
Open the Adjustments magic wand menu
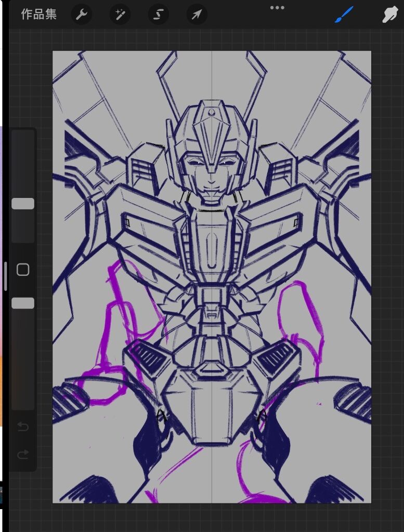tap(120, 15)
